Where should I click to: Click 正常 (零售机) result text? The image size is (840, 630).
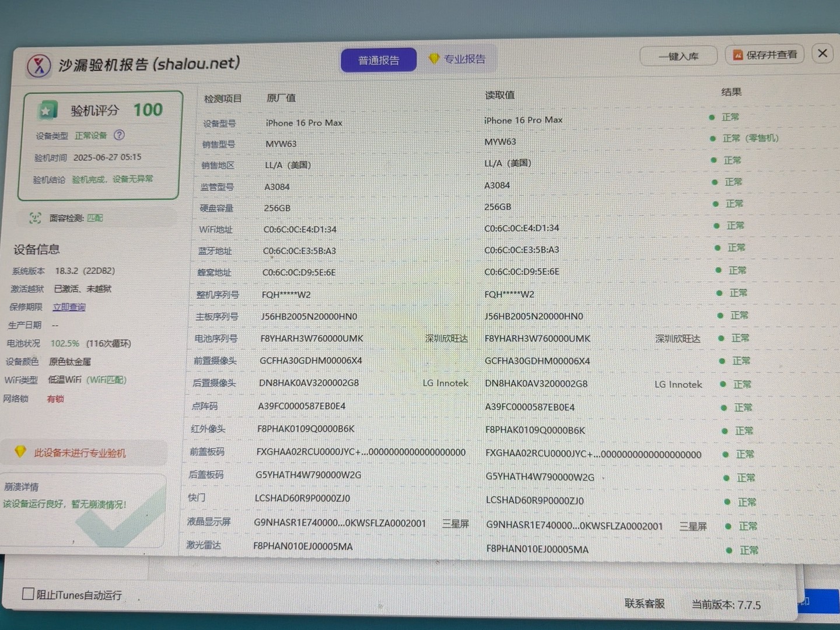tap(750, 138)
